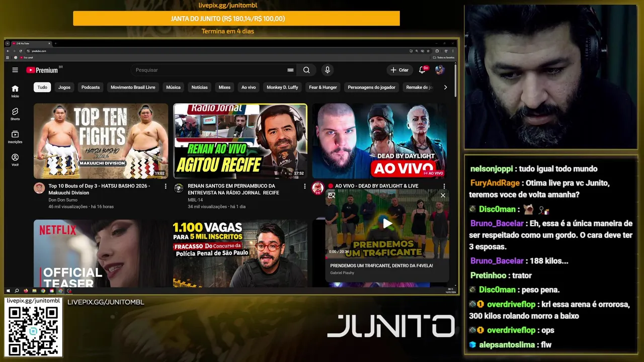
Task: Select the Mixes filter chip
Action: click(x=224, y=87)
